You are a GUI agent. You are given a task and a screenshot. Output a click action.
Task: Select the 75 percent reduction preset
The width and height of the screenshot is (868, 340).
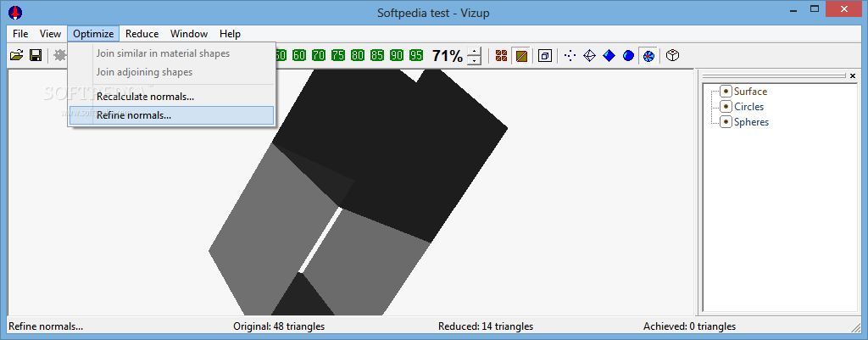coord(337,55)
